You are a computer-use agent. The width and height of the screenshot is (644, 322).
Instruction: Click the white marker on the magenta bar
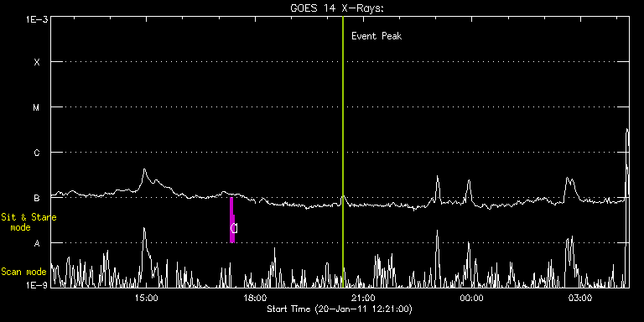(234, 228)
